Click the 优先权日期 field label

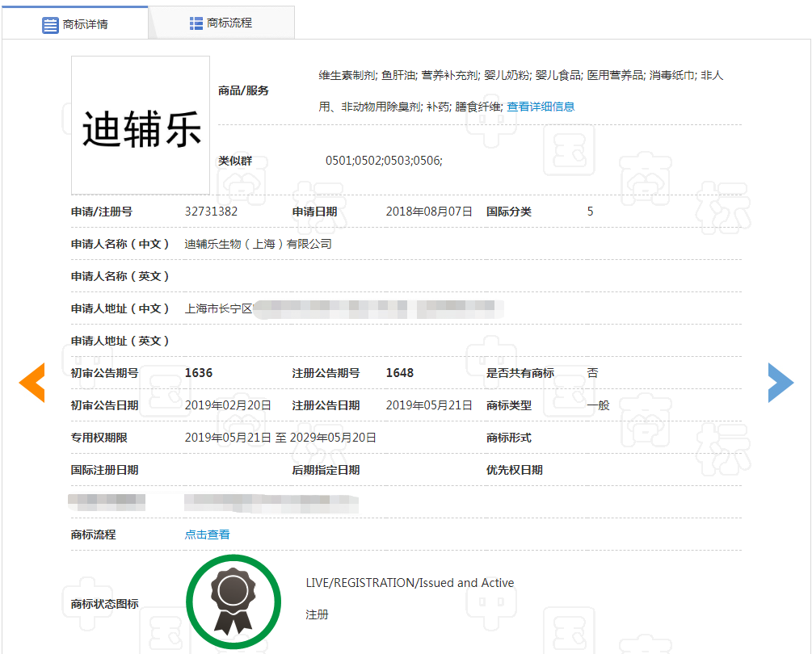(x=514, y=470)
